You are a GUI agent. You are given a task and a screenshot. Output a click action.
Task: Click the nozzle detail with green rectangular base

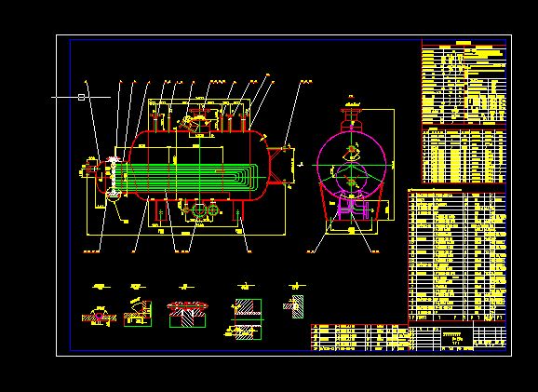point(138,313)
